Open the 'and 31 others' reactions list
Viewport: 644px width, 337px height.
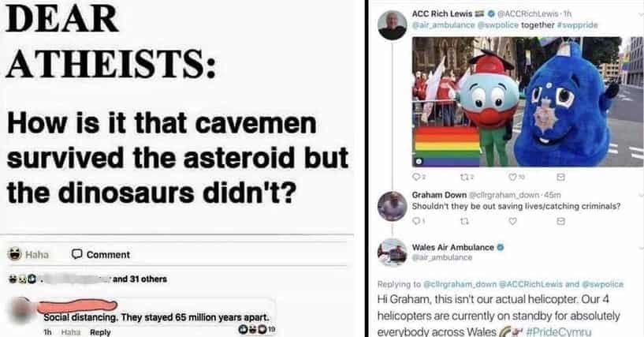click(140, 279)
